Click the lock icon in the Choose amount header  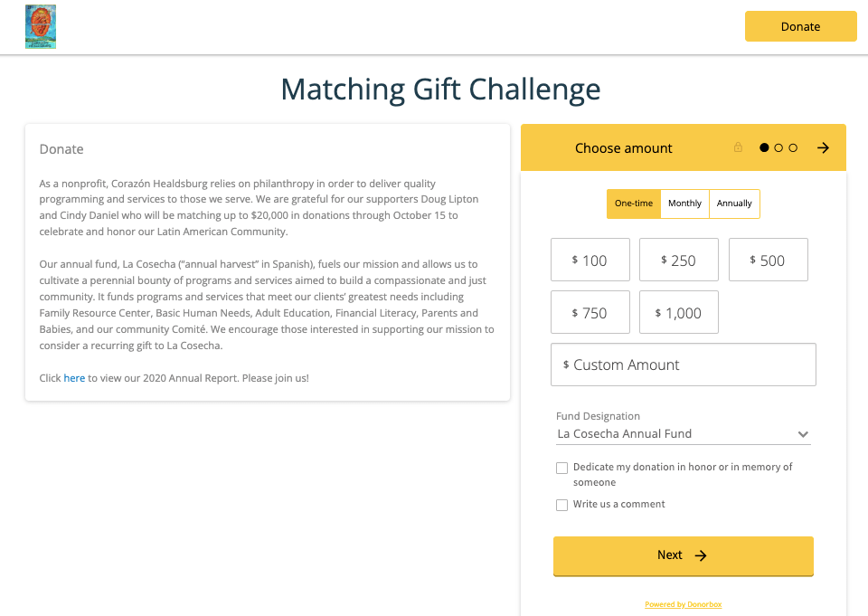tap(738, 147)
